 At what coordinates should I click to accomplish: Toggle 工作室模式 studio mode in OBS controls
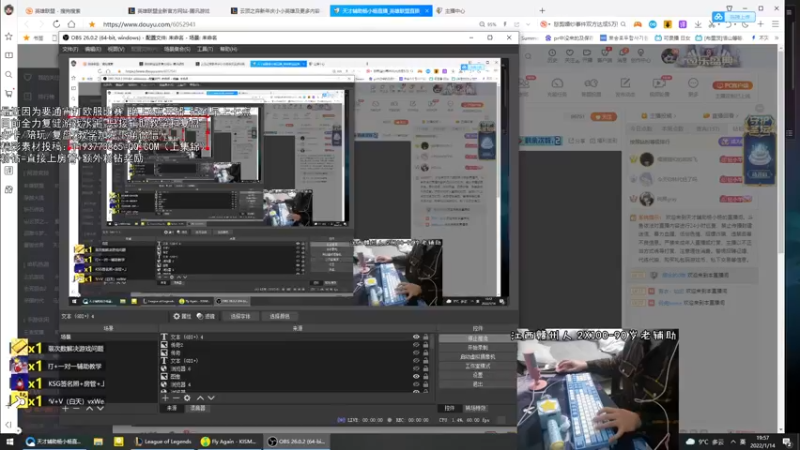(478, 366)
